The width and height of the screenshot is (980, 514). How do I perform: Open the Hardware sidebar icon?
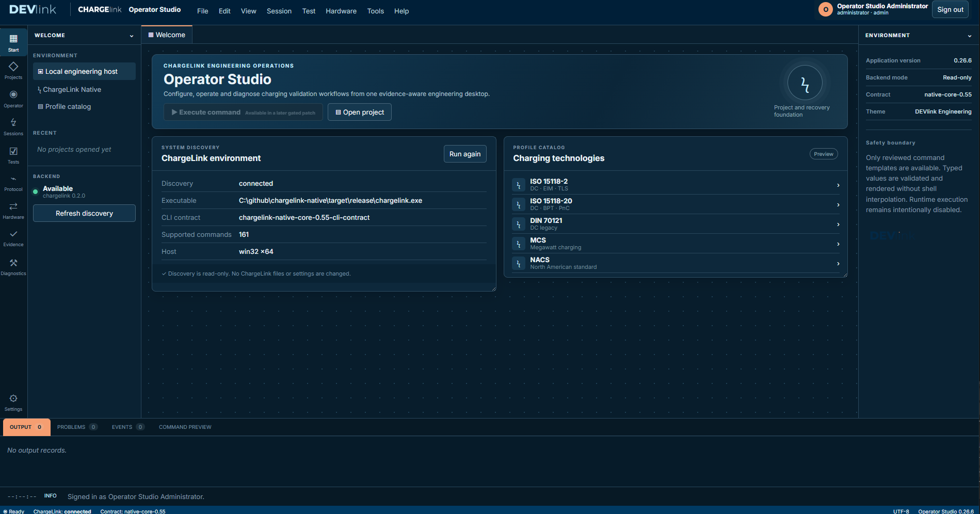click(x=13, y=210)
